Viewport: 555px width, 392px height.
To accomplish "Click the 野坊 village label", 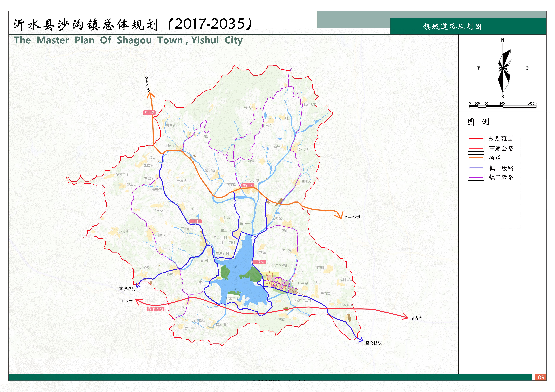I will point(170,274).
